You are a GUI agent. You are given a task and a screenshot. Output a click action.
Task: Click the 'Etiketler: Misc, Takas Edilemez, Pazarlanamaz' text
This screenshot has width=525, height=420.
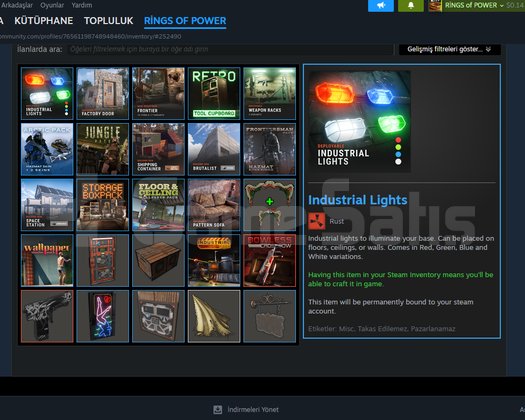[x=382, y=329]
